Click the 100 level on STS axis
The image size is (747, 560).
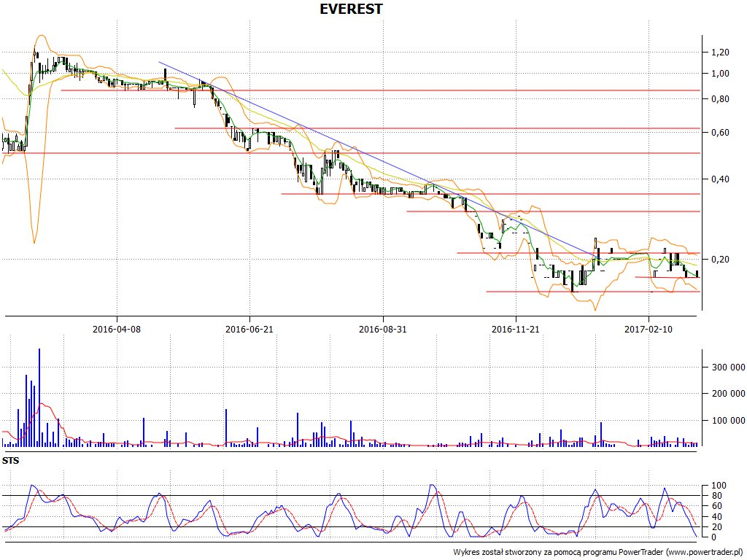click(719, 486)
